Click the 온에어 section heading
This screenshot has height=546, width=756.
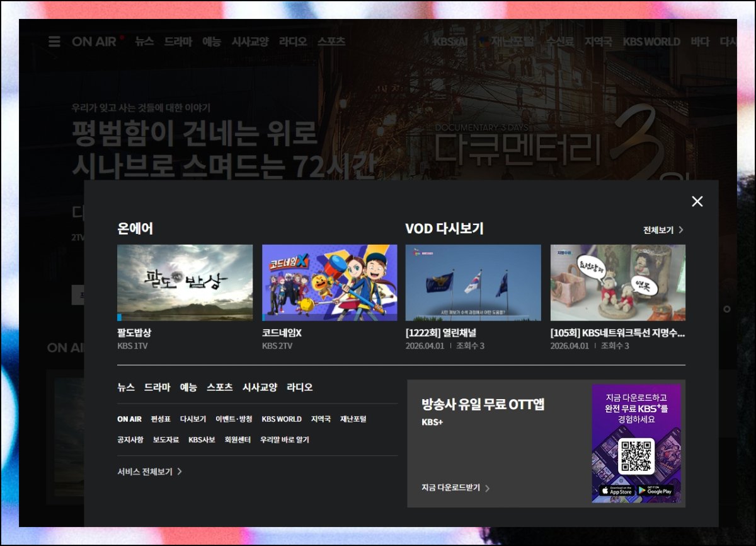point(135,228)
